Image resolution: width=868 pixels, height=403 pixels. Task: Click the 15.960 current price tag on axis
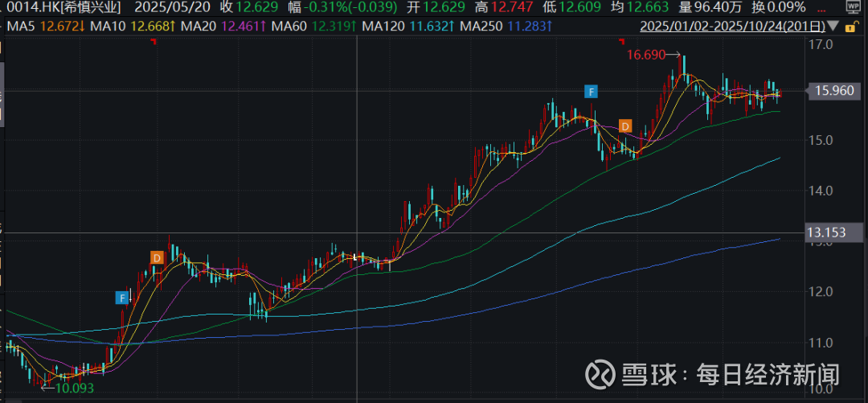click(833, 91)
